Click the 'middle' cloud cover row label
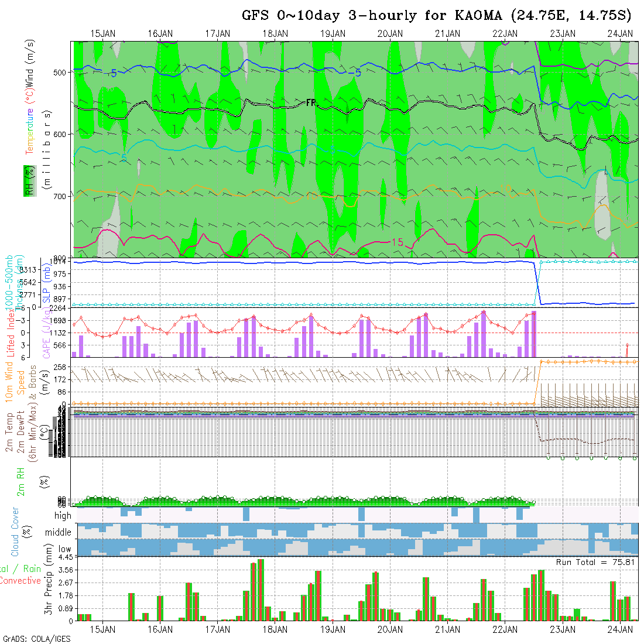This screenshot has width=644, height=644. pos(59,533)
